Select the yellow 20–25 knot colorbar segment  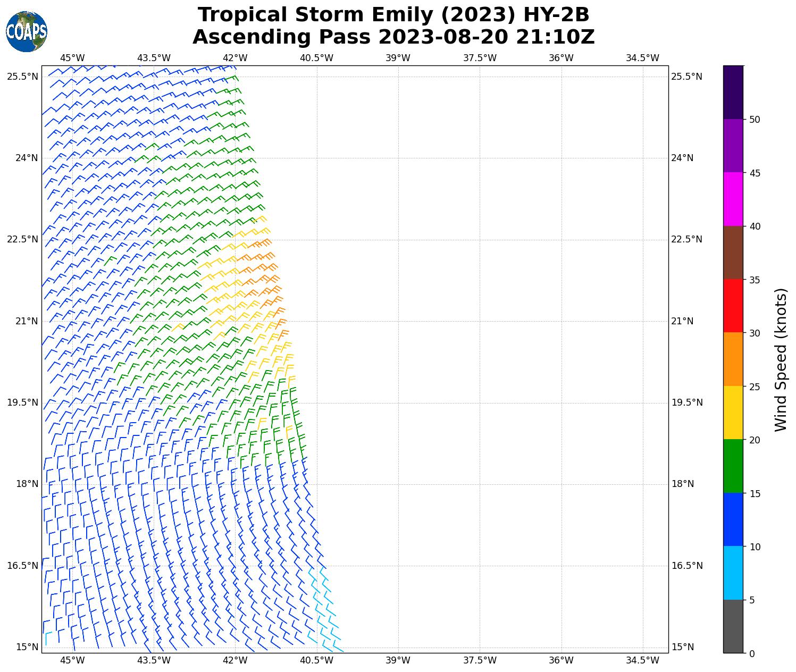[733, 413]
